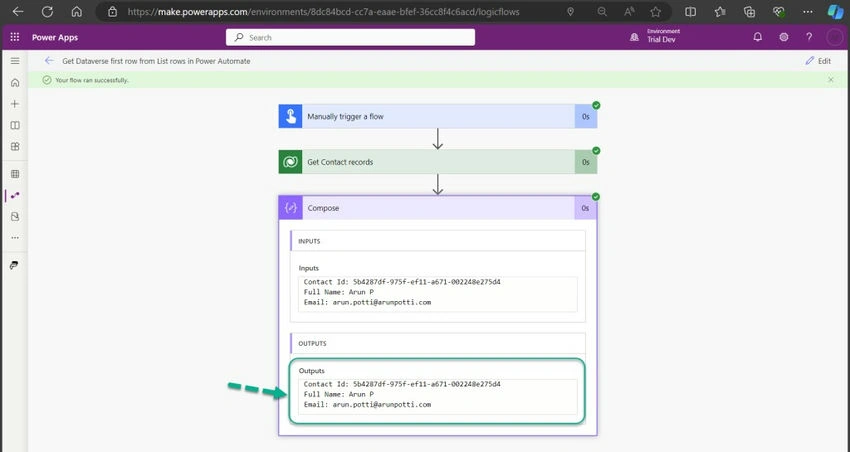Click the back arrow beside the flow title
Image resolution: width=850 pixels, height=452 pixels.
coord(49,61)
